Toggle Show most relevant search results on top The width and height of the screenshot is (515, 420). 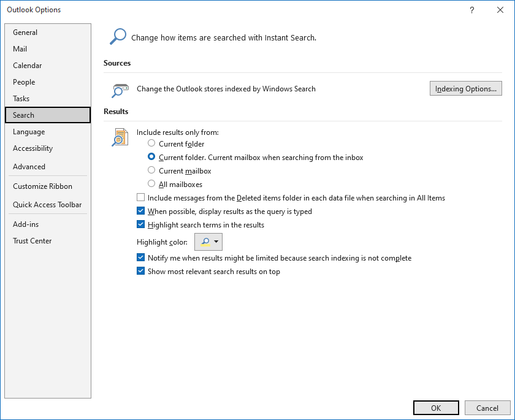(140, 271)
